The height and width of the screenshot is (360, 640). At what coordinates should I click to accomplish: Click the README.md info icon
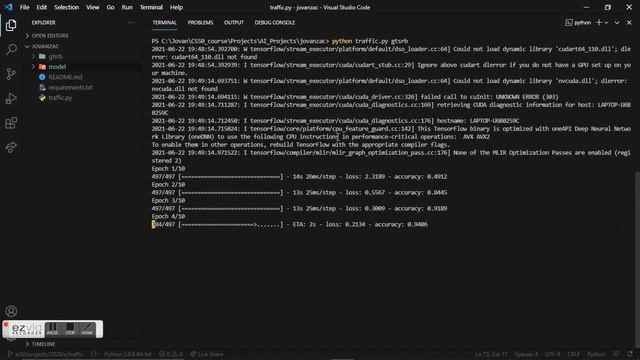pos(42,77)
